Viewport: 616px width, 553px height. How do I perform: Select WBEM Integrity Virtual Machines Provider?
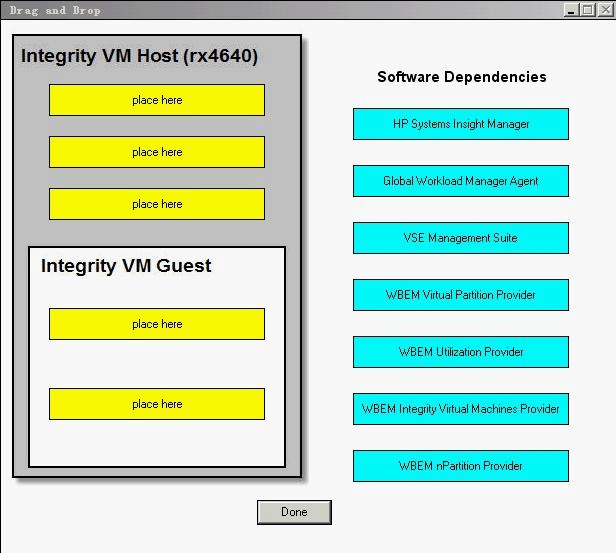pos(460,409)
